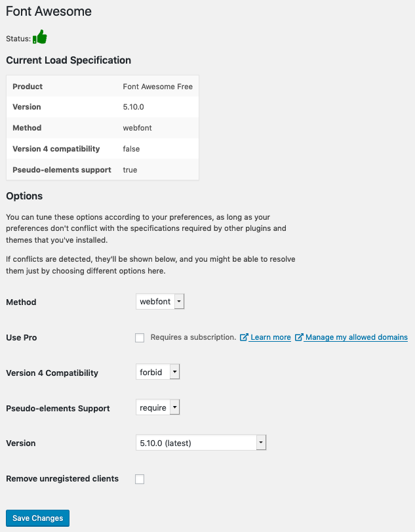The height and width of the screenshot is (532, 415).
Task: Click the Pseudo-elements support true row
Action: [x=102, y=170]
